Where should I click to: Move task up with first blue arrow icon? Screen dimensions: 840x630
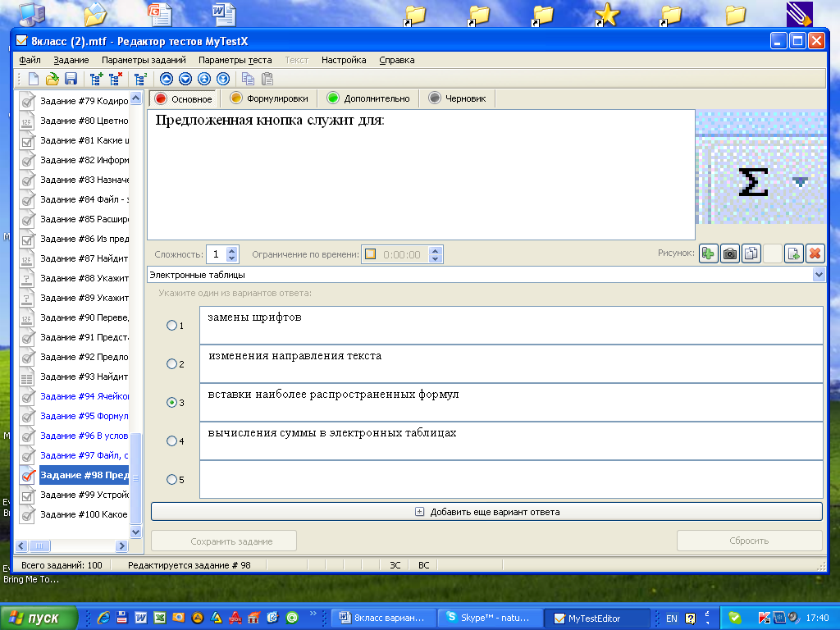[167, 80]
